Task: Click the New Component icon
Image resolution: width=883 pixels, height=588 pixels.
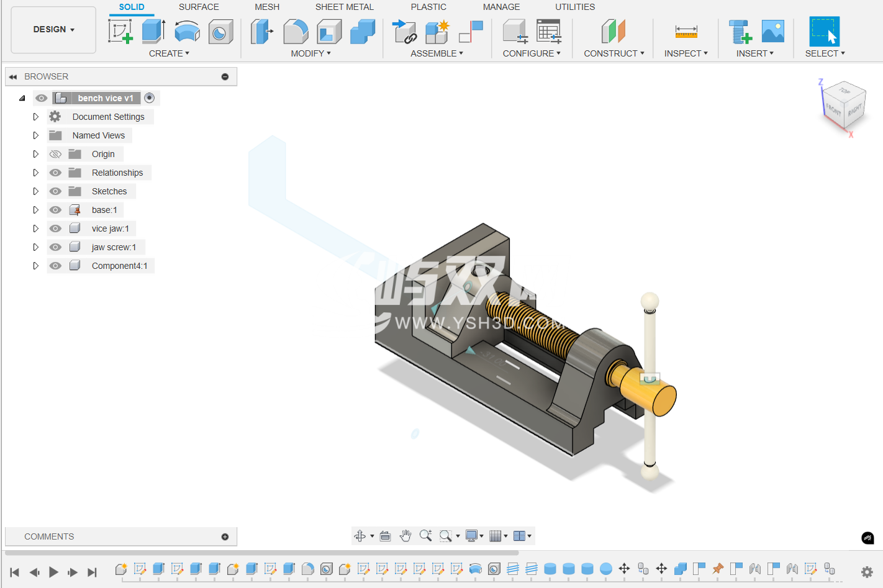Action: [x=437, y=31]
